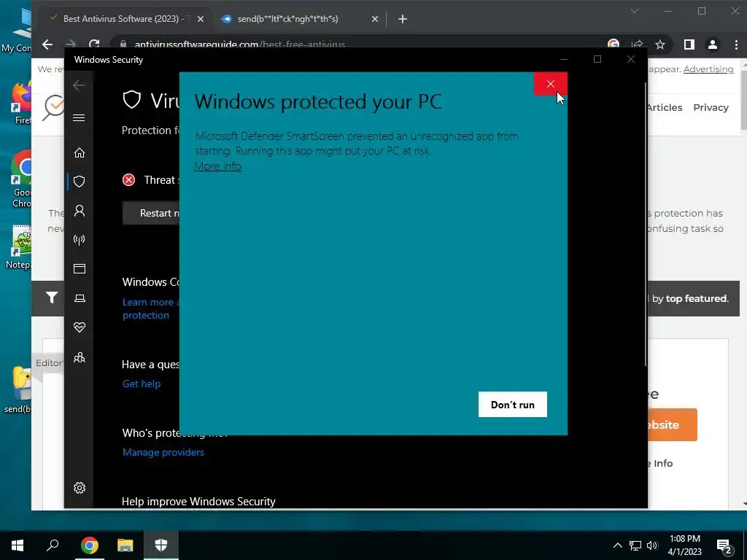Click the Manage providers link
The height and width of the screenshot is (560, 747).
click(x=163, y=452)
